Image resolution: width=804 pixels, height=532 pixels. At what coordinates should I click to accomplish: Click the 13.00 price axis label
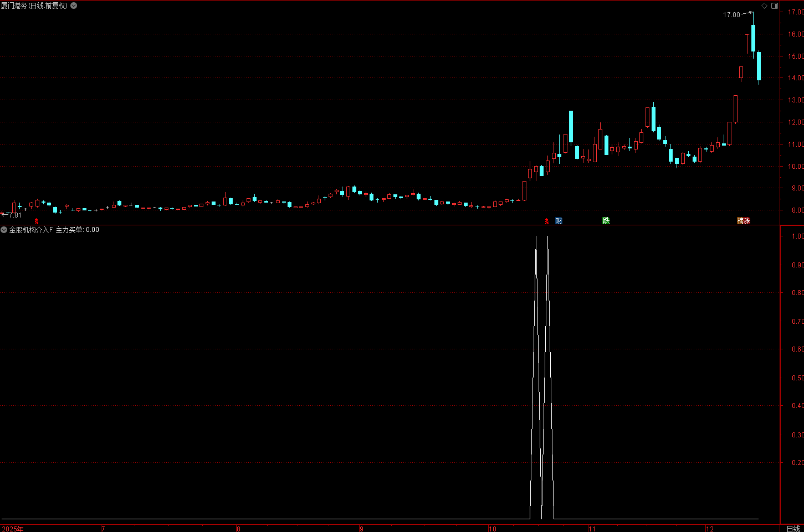click(796, 100)
